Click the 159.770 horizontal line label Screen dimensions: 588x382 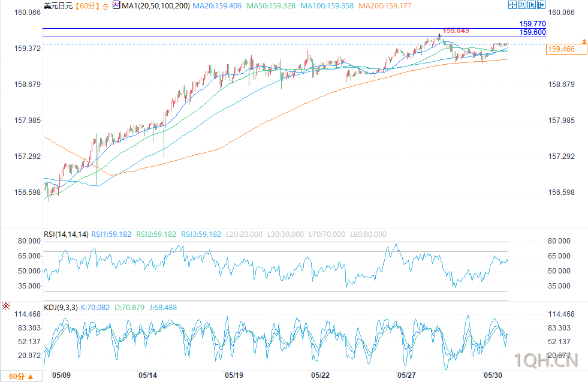(532, 24)
